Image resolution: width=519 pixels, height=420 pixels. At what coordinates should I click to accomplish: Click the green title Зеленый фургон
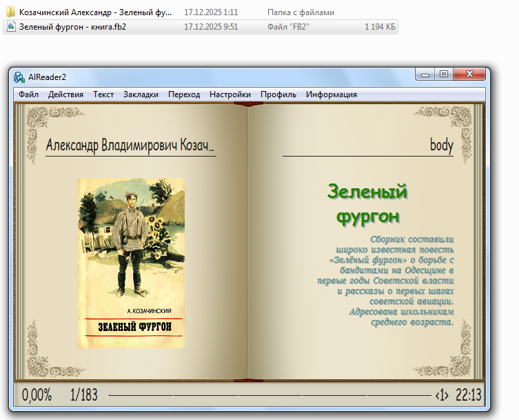pos(367,203)
